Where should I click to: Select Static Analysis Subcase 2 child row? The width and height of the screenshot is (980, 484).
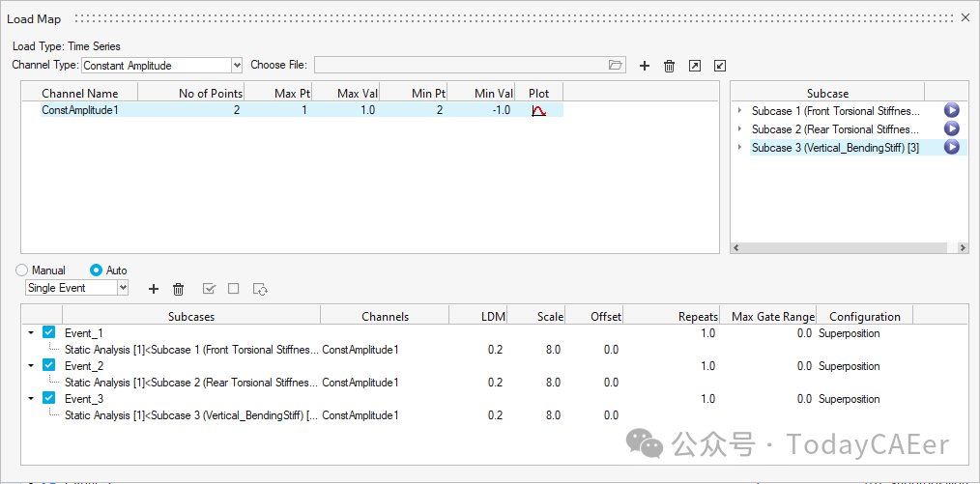pyautogui.click(x=191, y=383)
